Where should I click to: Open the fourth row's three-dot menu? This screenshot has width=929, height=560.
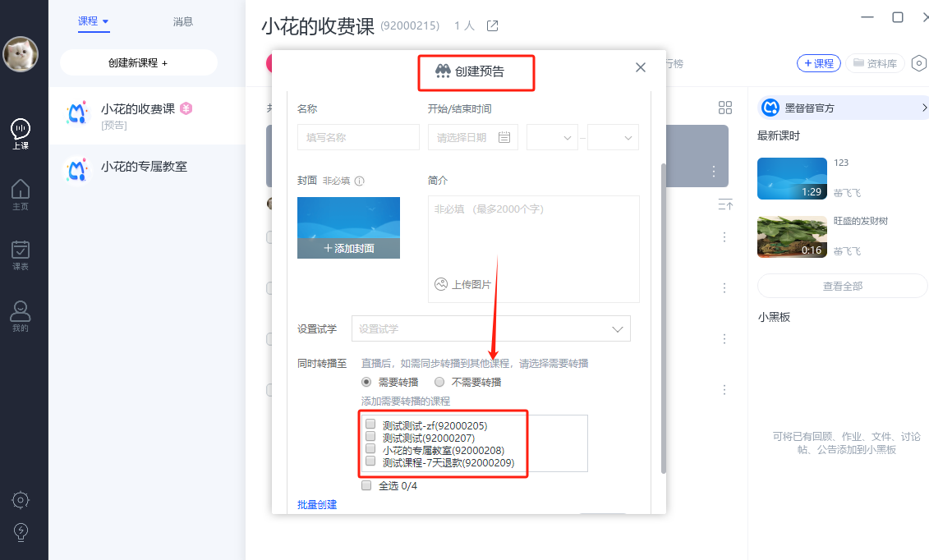pos(724,389)
